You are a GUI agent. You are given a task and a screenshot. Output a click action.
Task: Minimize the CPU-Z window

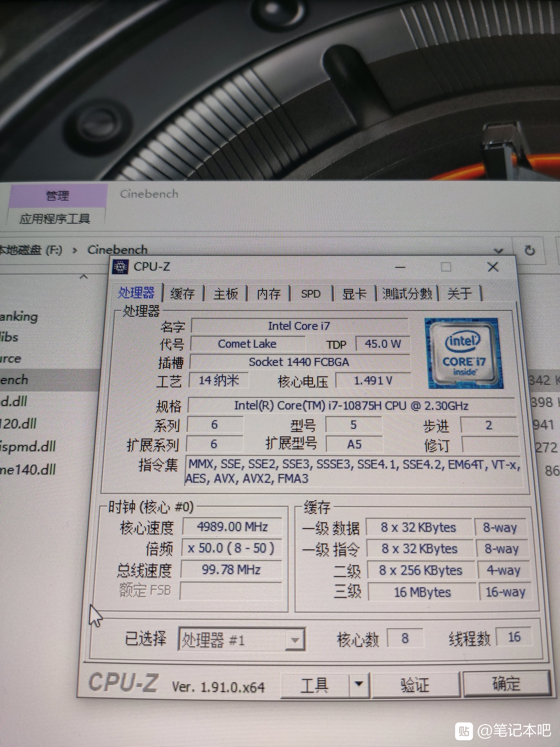400,267
